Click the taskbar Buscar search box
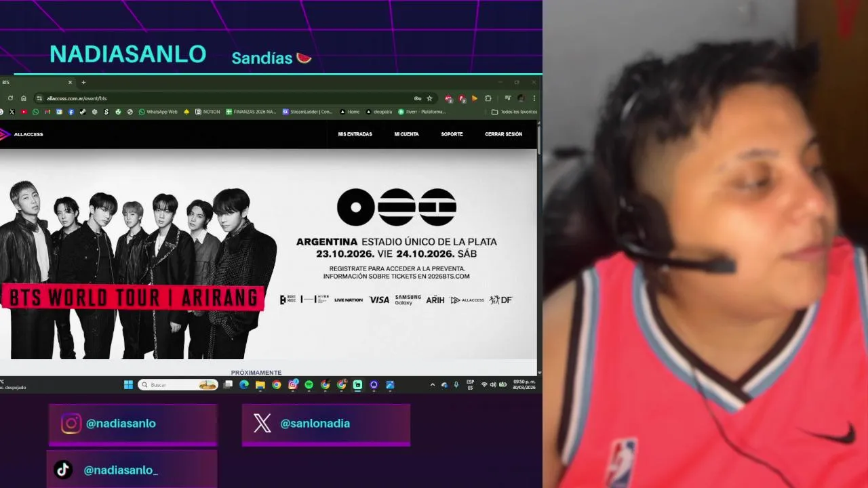 click(x=178, y=385)
